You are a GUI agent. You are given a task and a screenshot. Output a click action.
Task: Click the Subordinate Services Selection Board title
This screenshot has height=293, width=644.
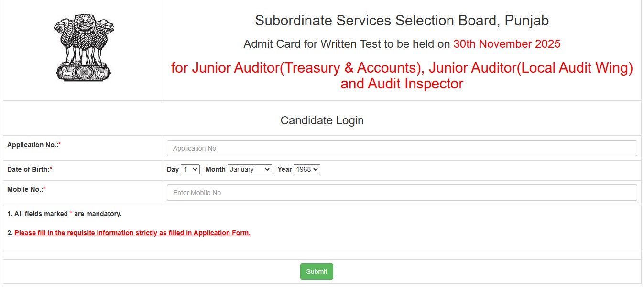pyautogui.click(x=403, y=20)
